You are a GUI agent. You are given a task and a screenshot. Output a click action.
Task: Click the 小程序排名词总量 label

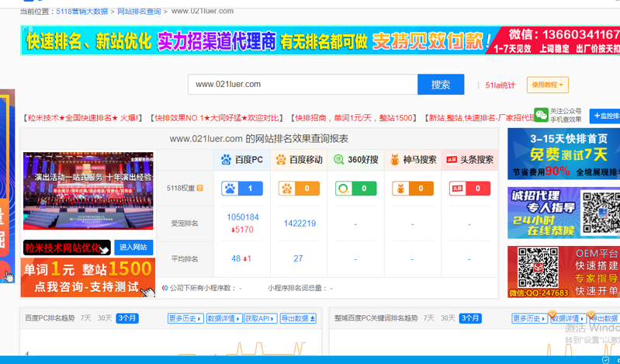(297, 288)
